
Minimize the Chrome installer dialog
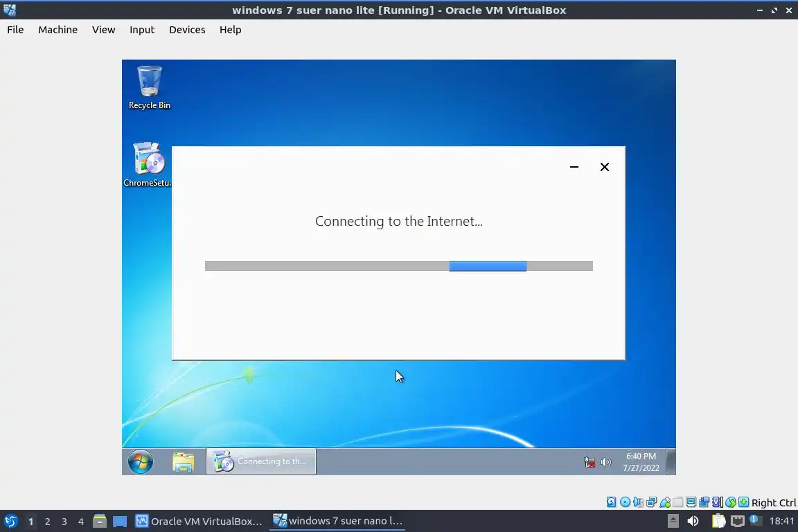tap(574, 167)
